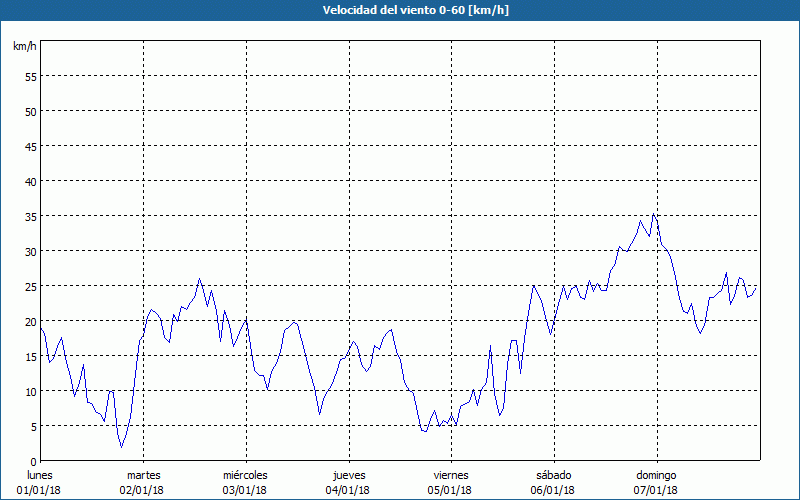The image size is (800, 500).
Task: Select the 'sábado' day label
Action: coord(553,474)
